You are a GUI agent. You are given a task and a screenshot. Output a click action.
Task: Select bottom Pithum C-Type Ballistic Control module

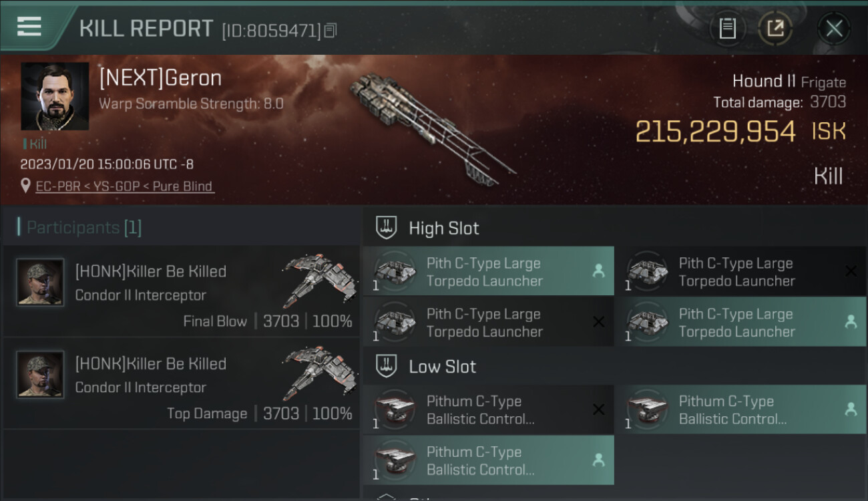(x=488, y=460)
